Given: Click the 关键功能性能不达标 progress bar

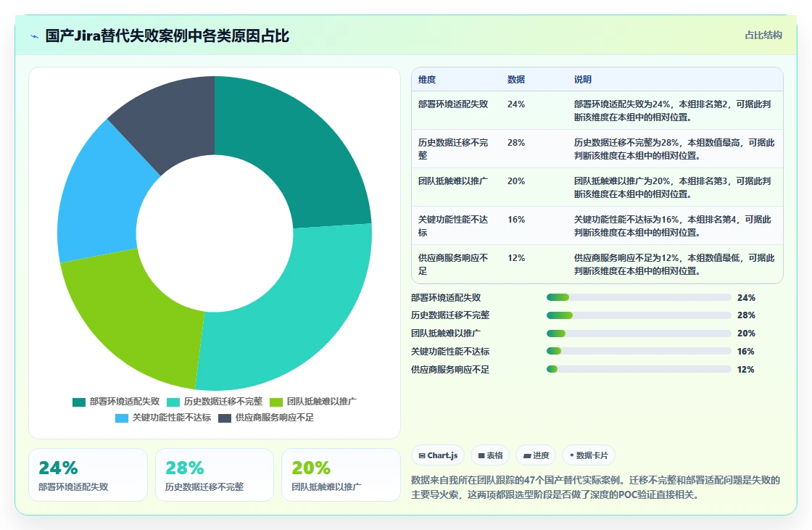Looking at the screenshot, I should (x=639, y=351).
